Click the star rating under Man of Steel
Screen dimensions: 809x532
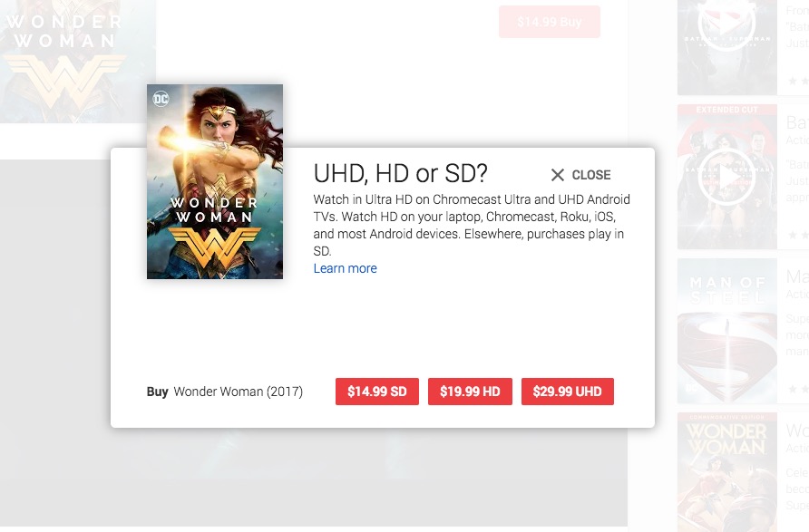pyautogui.click(x=798, y=389)
